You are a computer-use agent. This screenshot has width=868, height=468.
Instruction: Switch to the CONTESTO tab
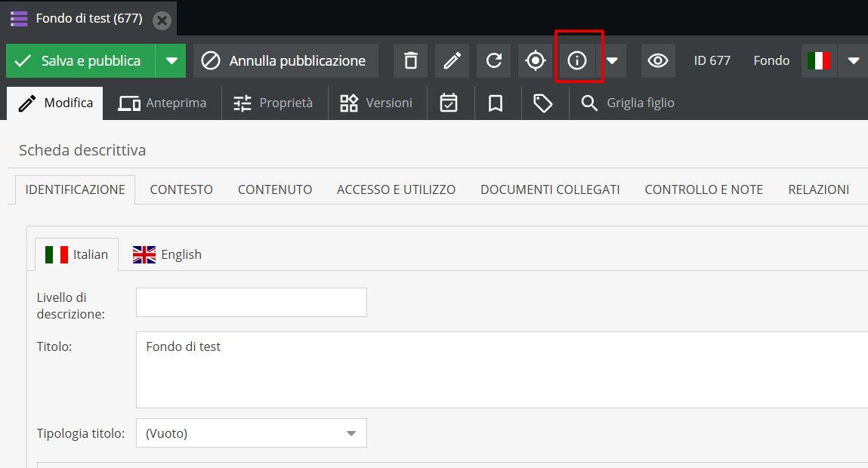click(181, 190)
